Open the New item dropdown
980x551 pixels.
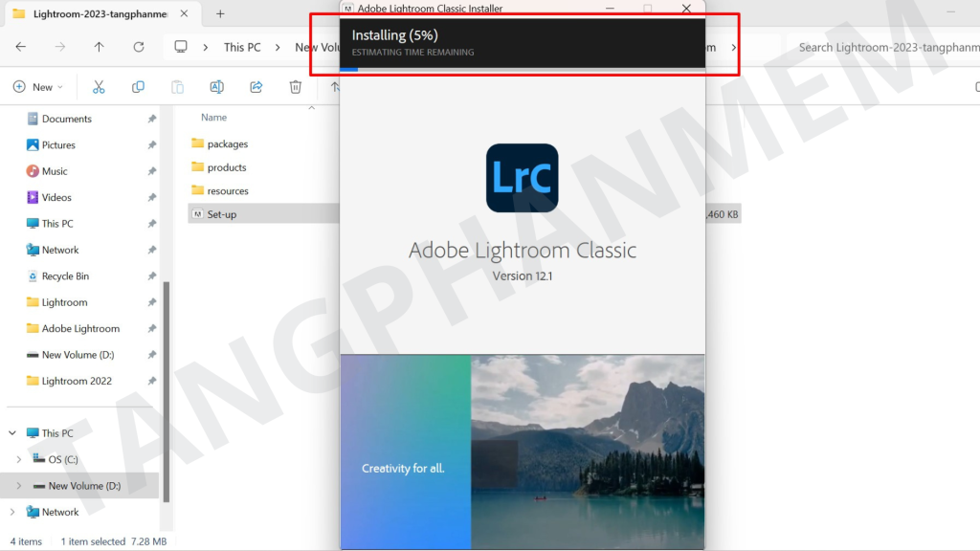pyautogui.click(x=38, y=87)
